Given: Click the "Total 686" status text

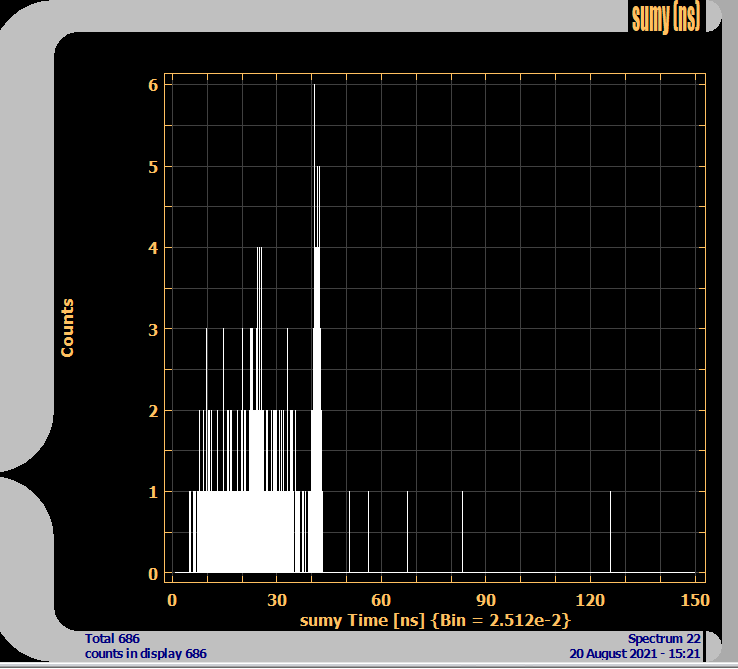Looking at the screenshot, I should (112, 638).
